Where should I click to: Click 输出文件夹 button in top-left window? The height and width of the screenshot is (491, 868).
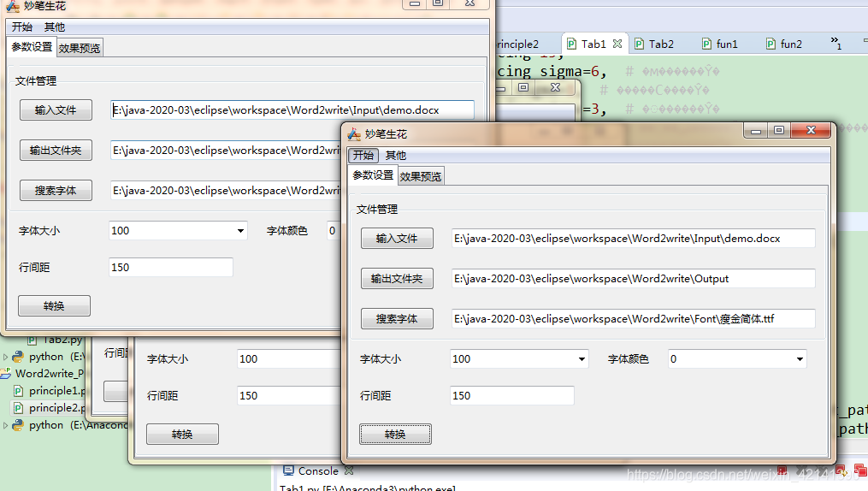point(56,150)
